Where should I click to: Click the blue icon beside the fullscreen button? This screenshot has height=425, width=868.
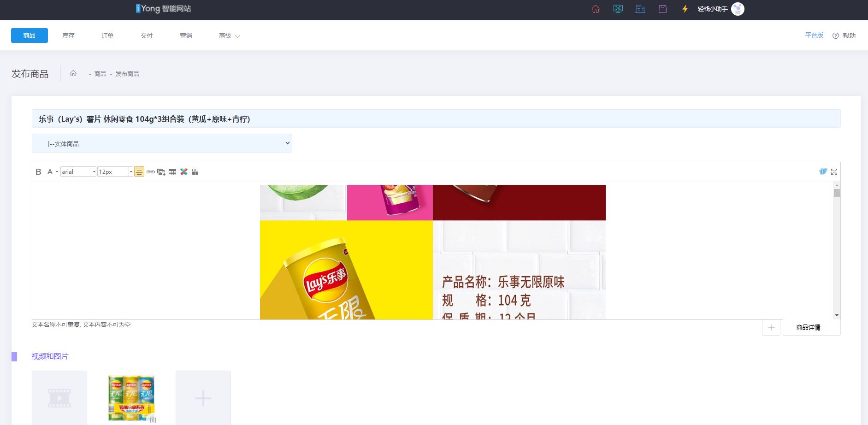[x=823, y=171]
